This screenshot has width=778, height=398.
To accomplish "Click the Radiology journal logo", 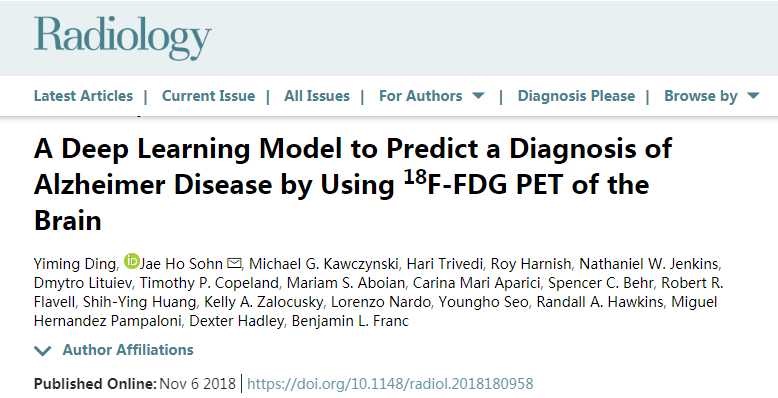I will pos(123,38).
